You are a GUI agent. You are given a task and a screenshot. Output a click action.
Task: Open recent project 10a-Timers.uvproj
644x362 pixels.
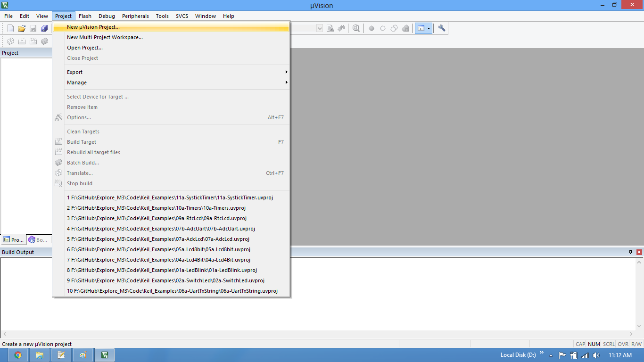point(171,208)
